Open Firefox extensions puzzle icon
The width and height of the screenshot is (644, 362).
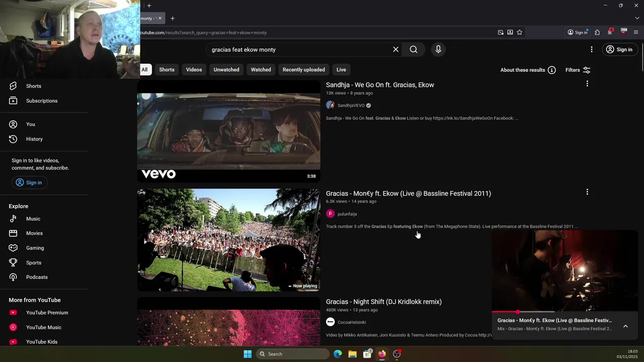coord(597,32)
